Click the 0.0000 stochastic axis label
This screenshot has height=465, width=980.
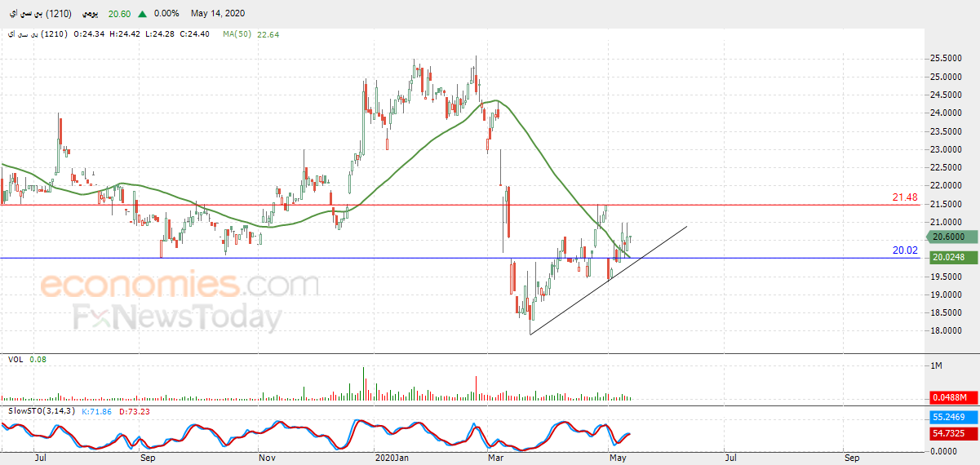pyautogui.click(x=942, y=450)
